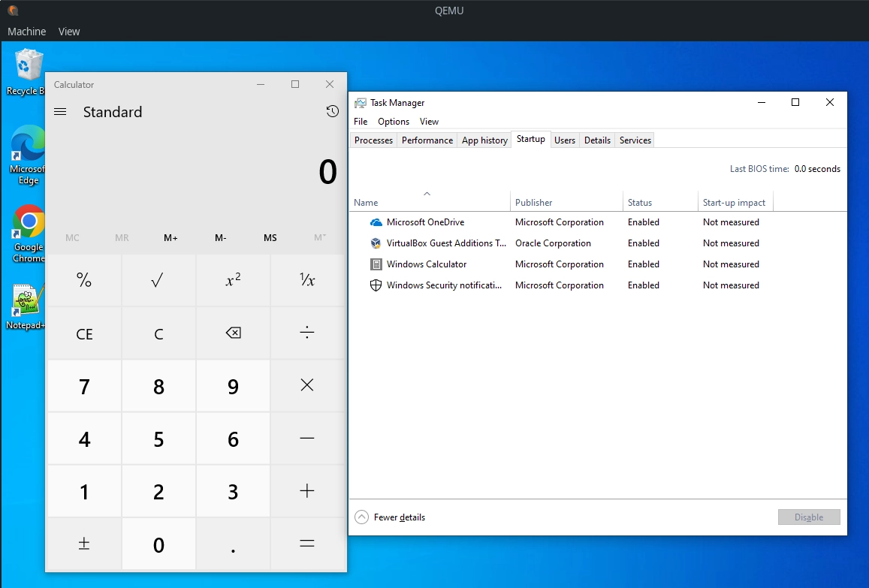869x588 pixels.
Task: Switch to the Processes tab
Action: coord(373,140)
